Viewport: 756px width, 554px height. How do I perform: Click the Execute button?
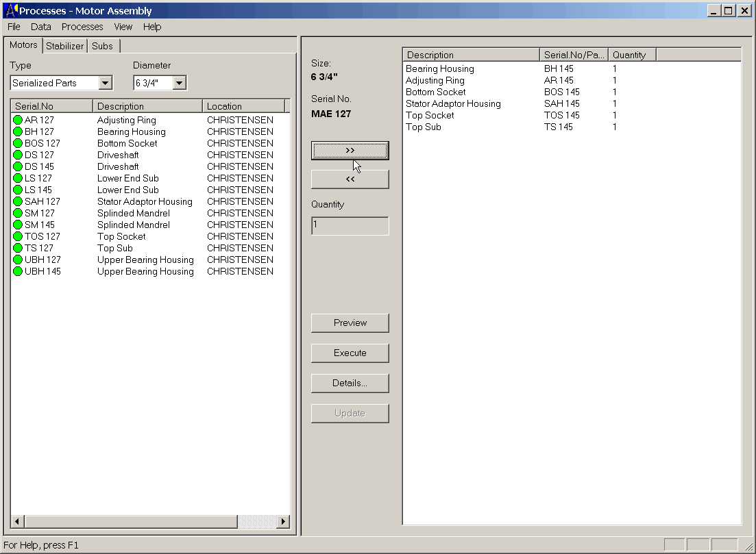350,353
